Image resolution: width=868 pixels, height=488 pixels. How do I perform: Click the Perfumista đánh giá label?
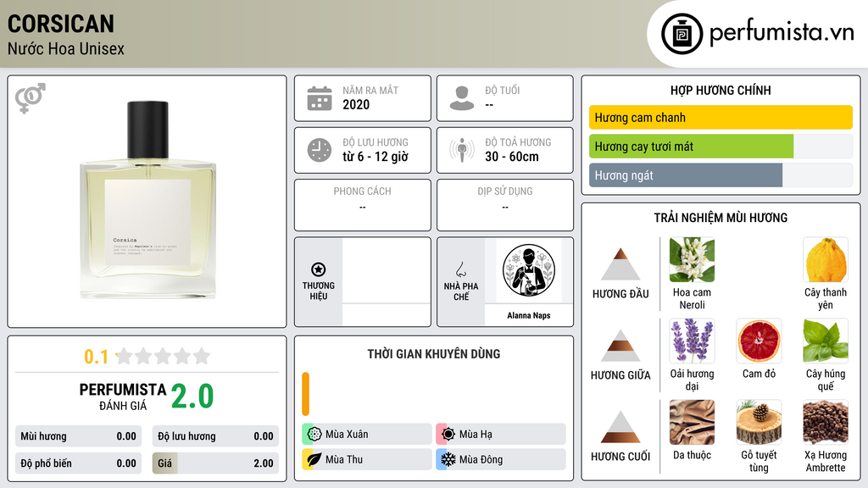pyautogui.click(x=123, y=396)
